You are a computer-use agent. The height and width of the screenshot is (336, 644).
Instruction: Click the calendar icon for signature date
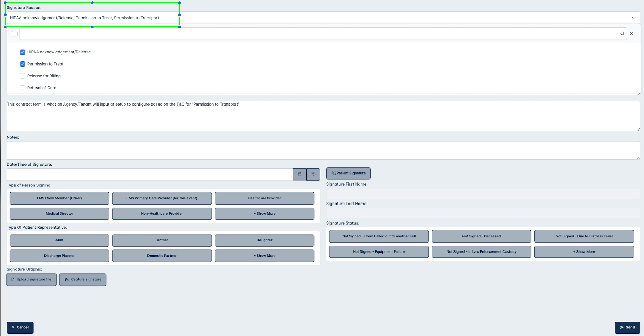[299, 174]
